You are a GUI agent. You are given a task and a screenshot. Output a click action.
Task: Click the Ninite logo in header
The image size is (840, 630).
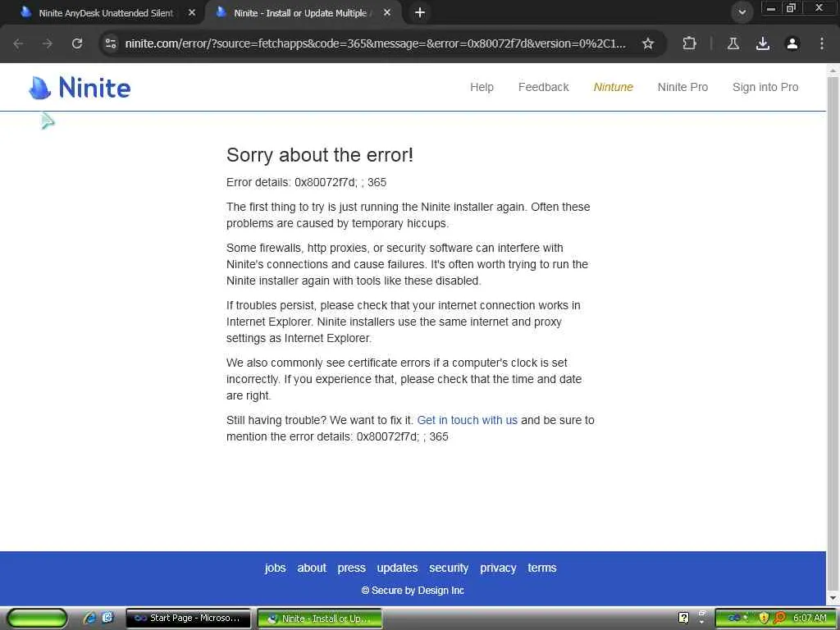pyautogui.click(x=80, y=87)
